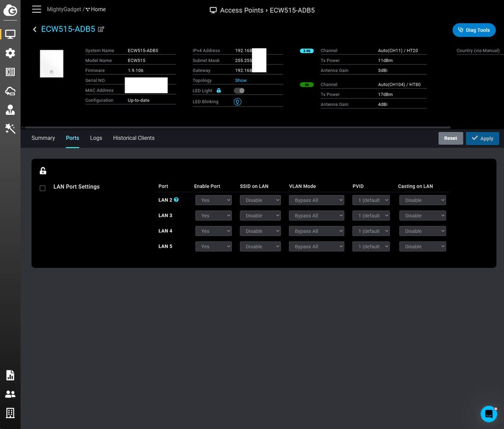Click the EnGenius cloud logo icon

coord(10,10)
